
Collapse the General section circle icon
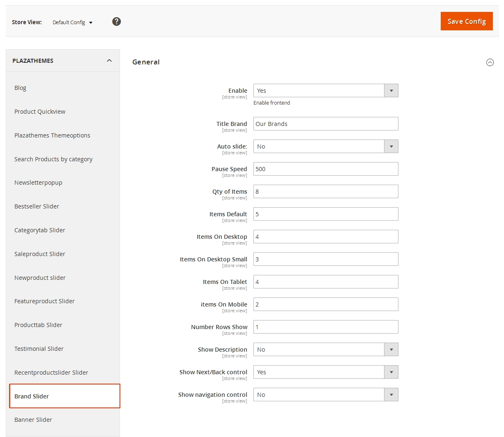pyautogui.click(x=490, y=62)
